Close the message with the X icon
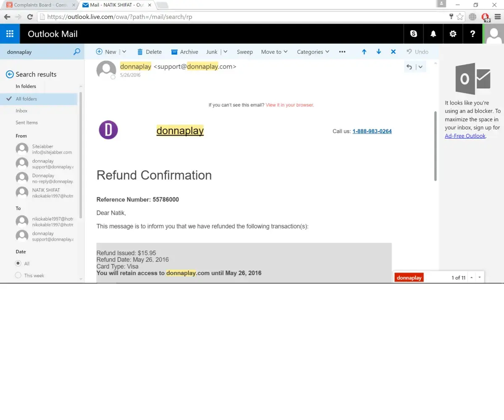Screen dimensions: 504x420 click(393, 52)
